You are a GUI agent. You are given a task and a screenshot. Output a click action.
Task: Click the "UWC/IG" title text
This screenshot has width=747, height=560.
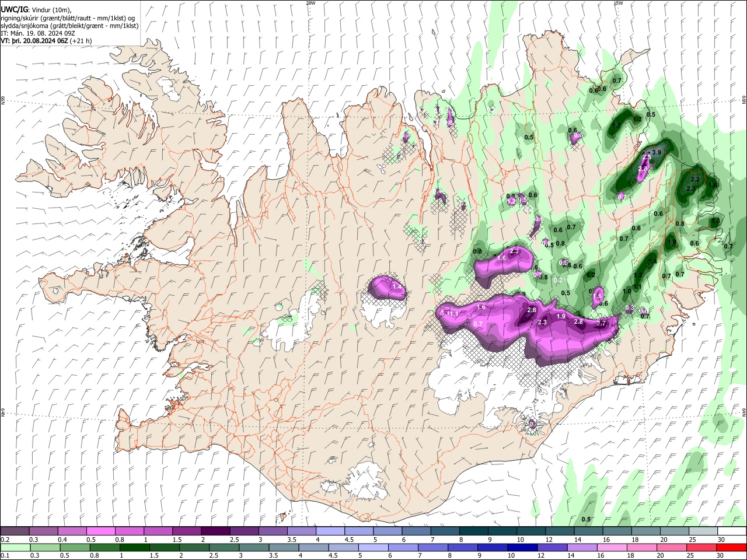click(14, 9)
